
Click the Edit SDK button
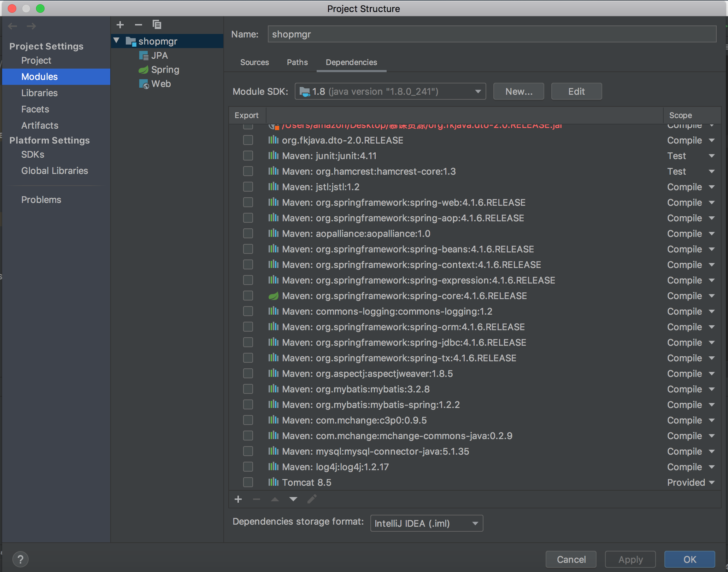[x=576, y=92]
